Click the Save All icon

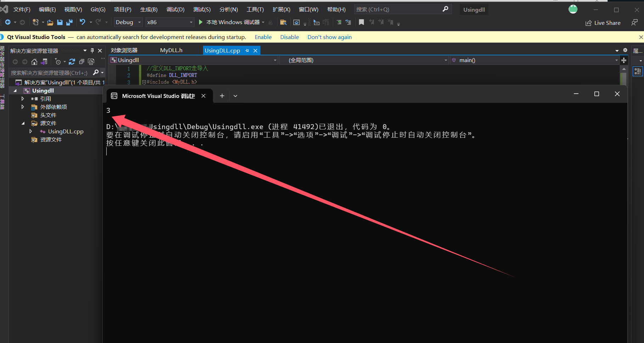click(x=69, y=22)
